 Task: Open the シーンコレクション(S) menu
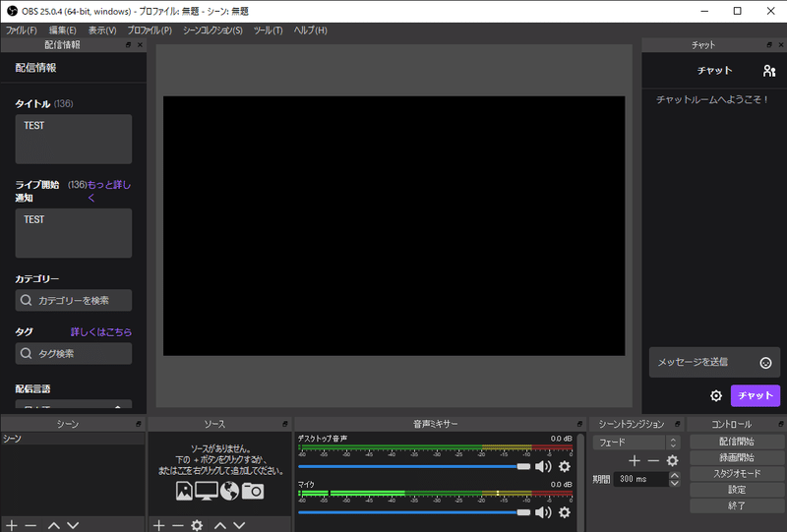pos(212,30)
